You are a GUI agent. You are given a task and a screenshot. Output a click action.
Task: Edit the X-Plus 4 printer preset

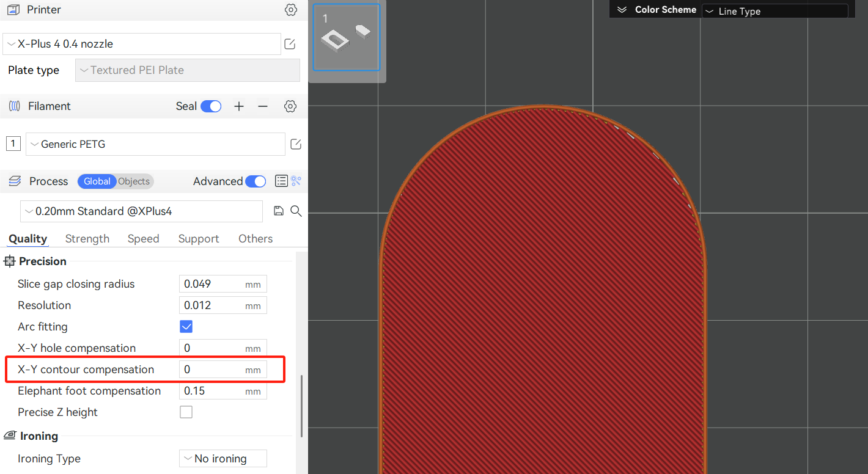pyautogui.click(x=290, y=44)
